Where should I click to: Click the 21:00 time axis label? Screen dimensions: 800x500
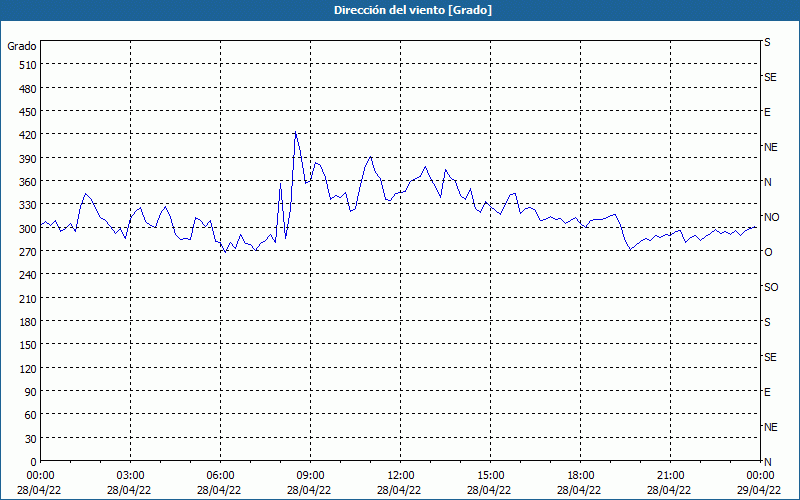pos(670,476)
